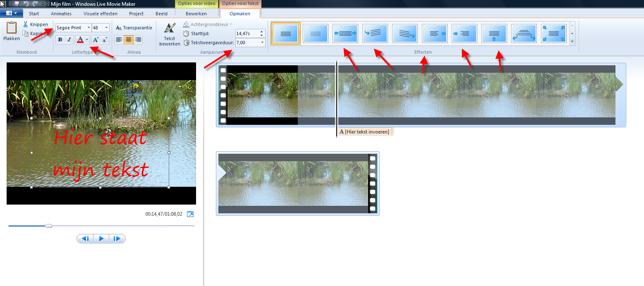The width and height of the screenshot is (644, 286).
Task: Click the Transparantie button
Action: (x=134, y=28)
